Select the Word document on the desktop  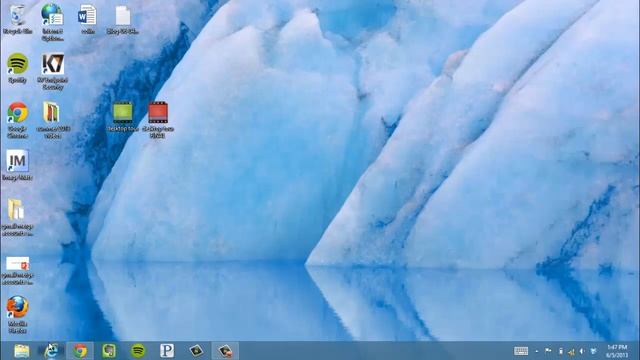tap(87, 19)
